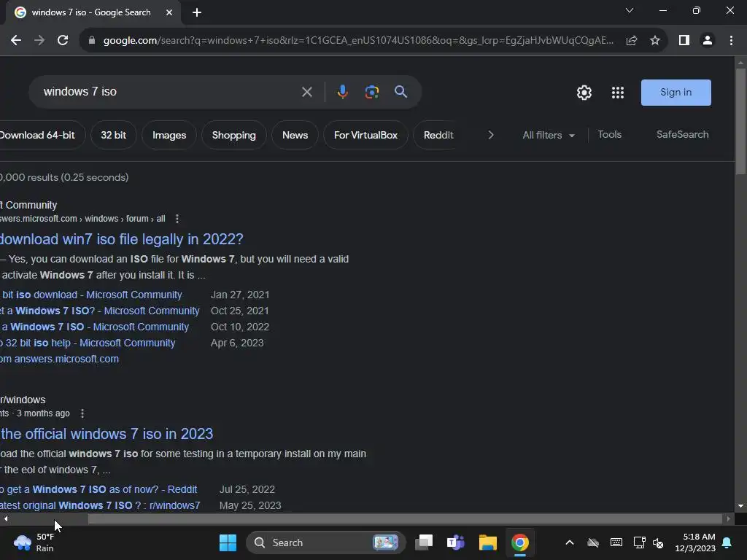This screenshot has width=747, height=560.
Task: Go back to previous page
Action: tap(16, 41)
